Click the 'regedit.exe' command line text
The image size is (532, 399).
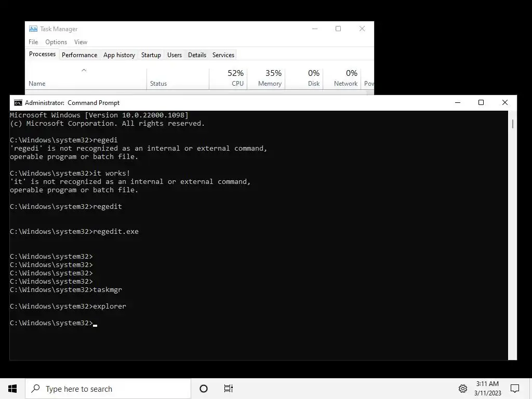116,231
